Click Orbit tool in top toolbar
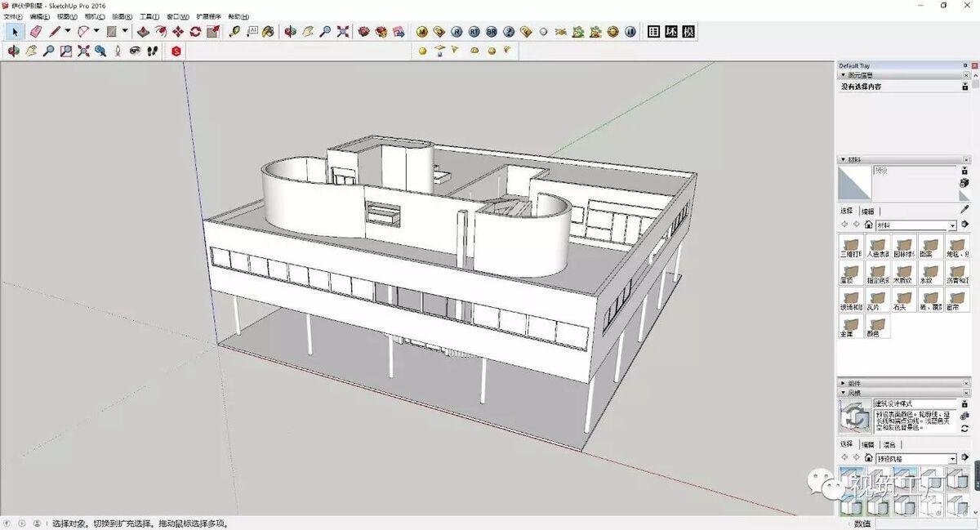The height and width of the screenshot is (530, 980). (x=290, y=32)
